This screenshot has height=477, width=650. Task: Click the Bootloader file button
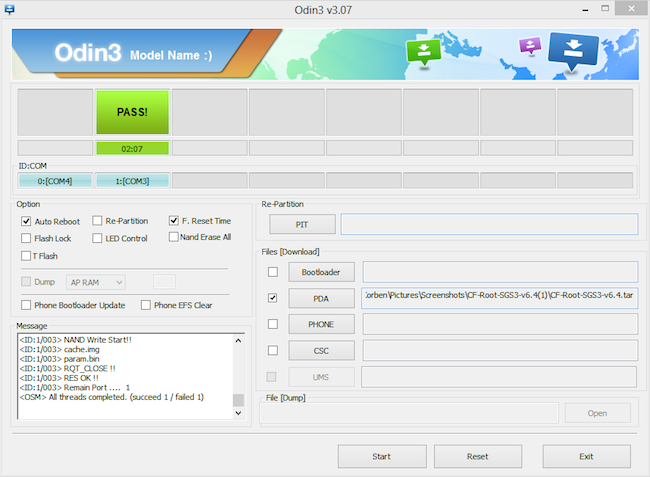321,272
